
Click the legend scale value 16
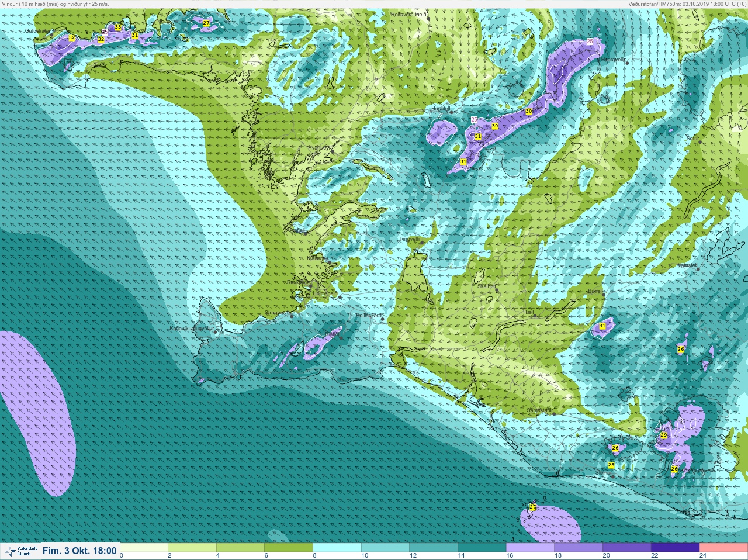(510, 555)
